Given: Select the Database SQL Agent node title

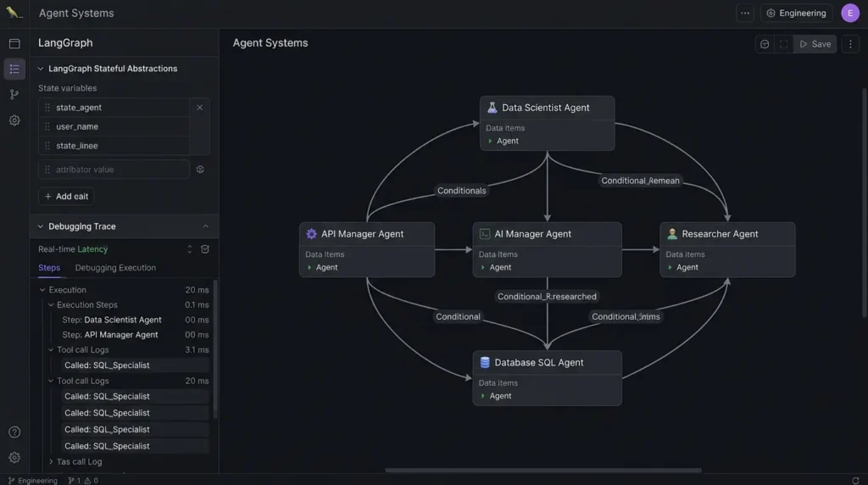Looking at the screenshot, I should [x=538, y=362].
